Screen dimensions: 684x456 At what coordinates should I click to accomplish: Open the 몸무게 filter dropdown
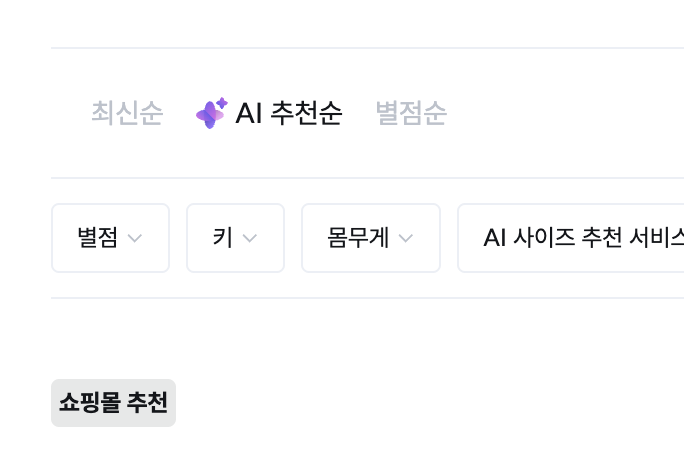click(370, 238)
